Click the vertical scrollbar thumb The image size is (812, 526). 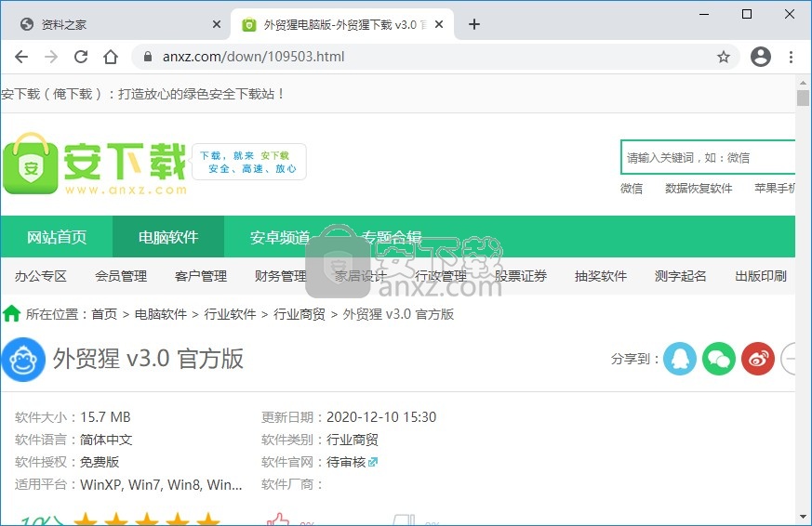tap(804, 98)
